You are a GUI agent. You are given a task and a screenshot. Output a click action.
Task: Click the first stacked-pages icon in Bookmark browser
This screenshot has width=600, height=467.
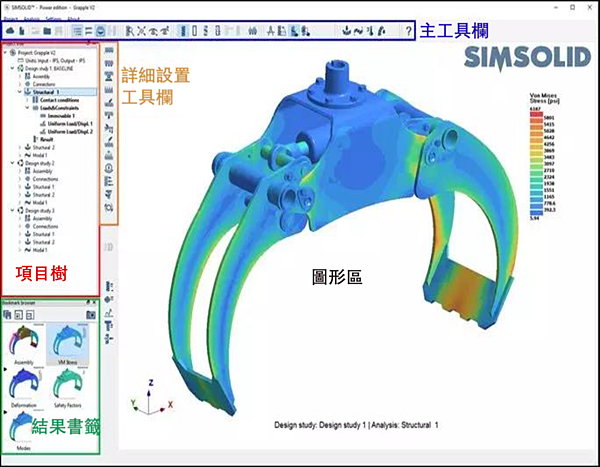pos(7,315)
